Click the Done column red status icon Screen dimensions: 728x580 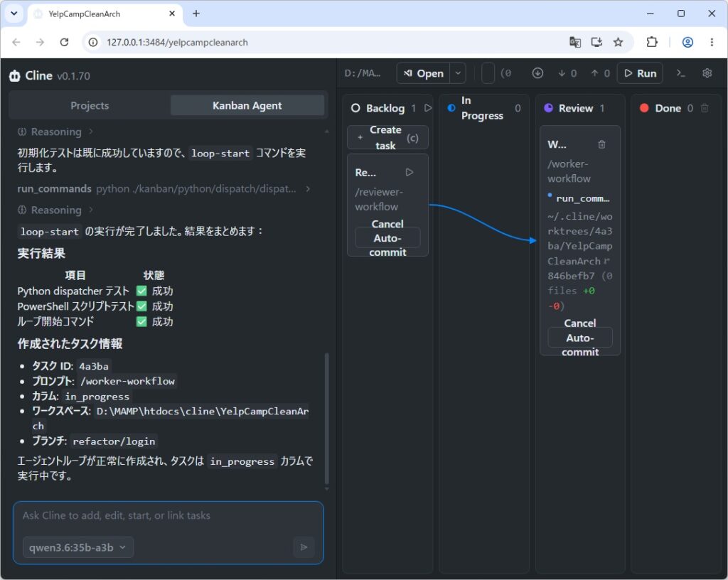click(644, 108)
